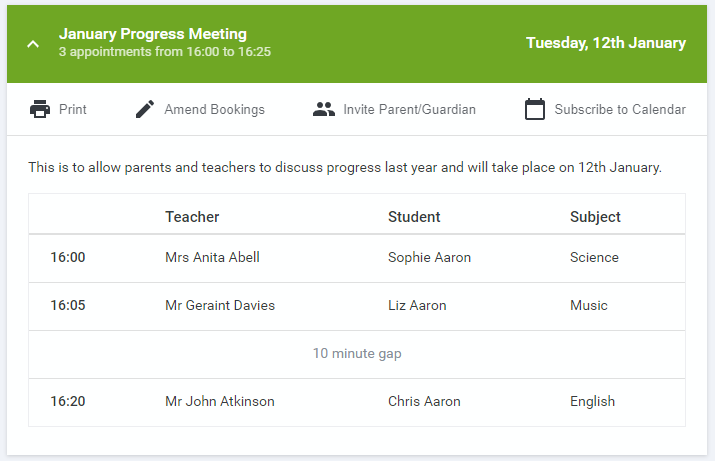The width and height of the screenshot is (715, 461).
Task: Click the people Invite Parent/Guardian icon
Action: pos(324,109)
